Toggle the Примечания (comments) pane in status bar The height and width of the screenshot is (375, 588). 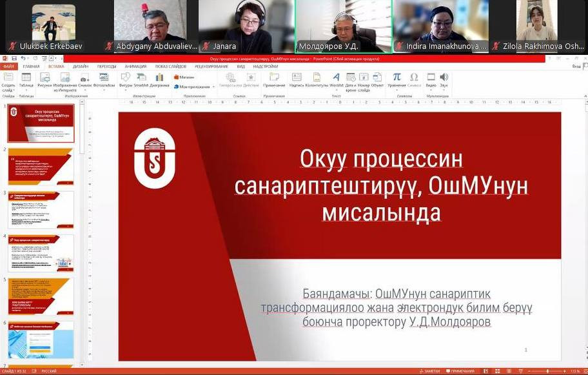tap(462, 371)
